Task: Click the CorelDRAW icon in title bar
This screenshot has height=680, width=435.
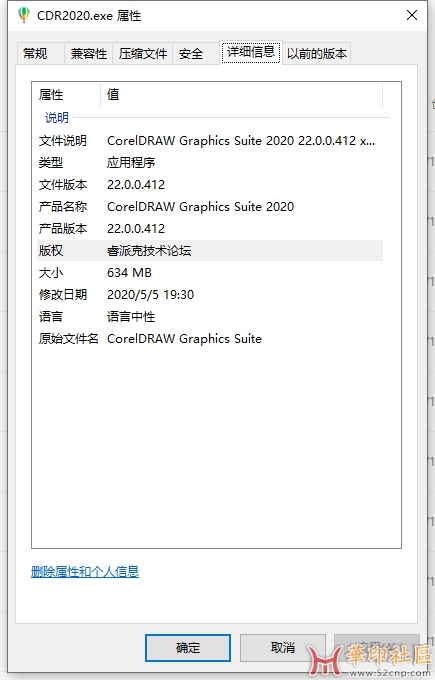Action: click(x=24, y=16)
